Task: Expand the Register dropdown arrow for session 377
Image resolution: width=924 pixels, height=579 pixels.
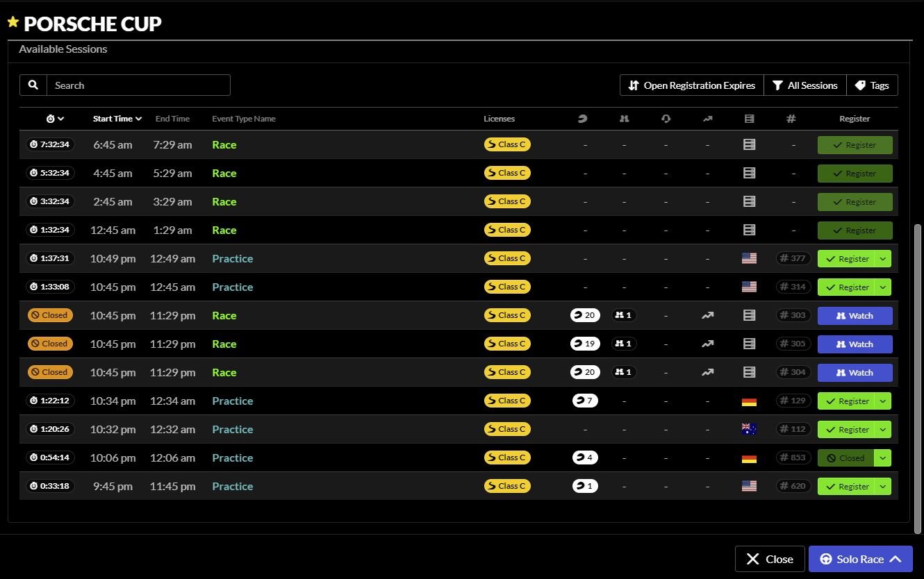Action: (x=883, y=259)
